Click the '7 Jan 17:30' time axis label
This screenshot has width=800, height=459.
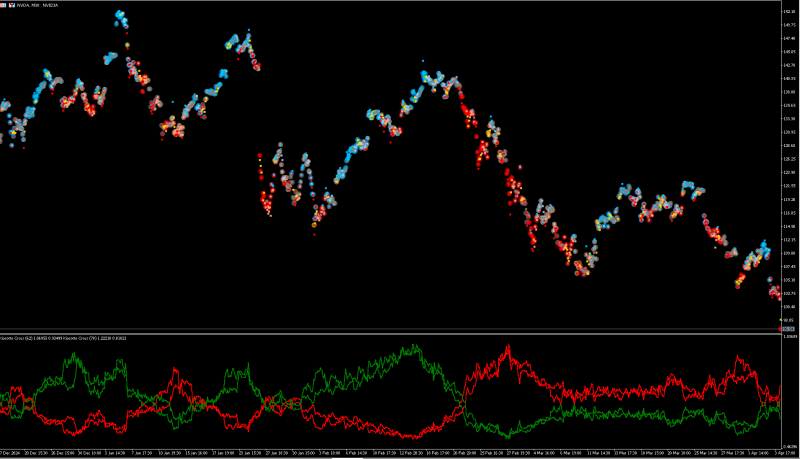click(x=142, y=453)
